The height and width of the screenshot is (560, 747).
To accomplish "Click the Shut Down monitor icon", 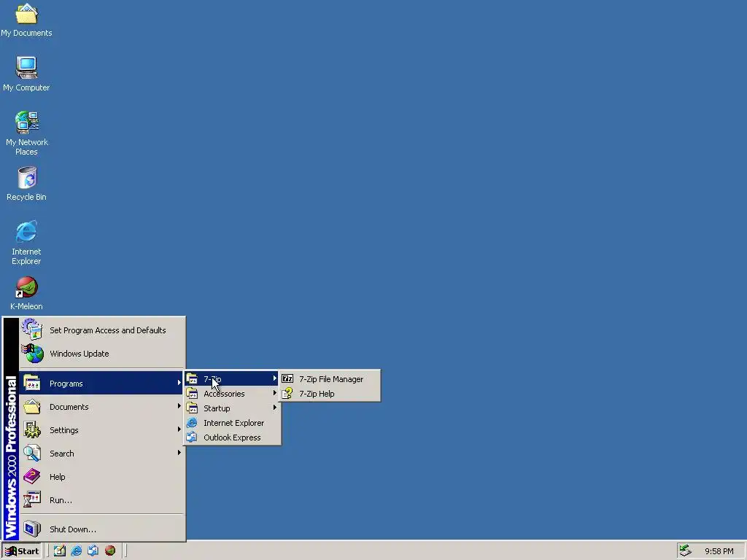I will (32, 529).
